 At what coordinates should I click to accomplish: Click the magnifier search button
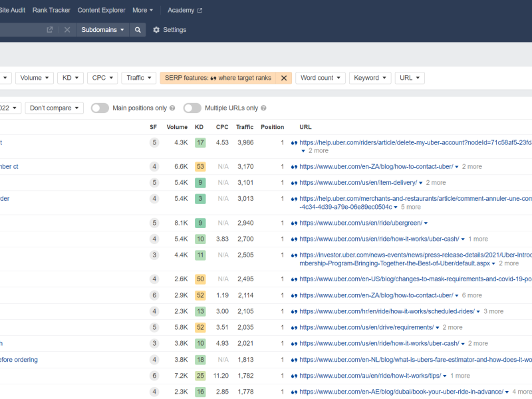point(138,30)
